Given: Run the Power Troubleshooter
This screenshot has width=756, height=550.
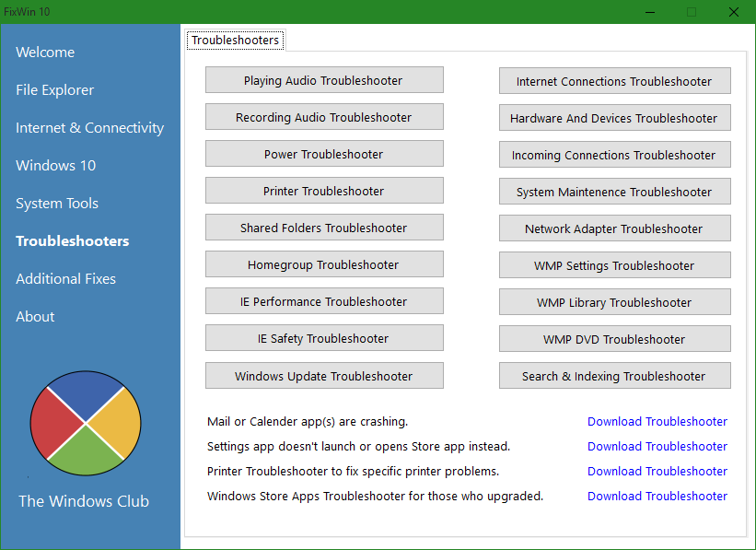Looking at the screenshot, I should pyautogui.click(x=324, y=154).
